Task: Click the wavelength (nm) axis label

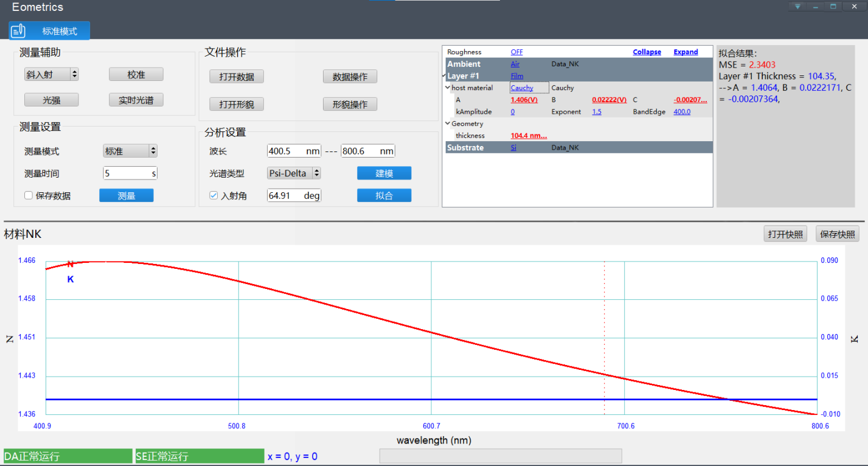Action: pos(434,440)
